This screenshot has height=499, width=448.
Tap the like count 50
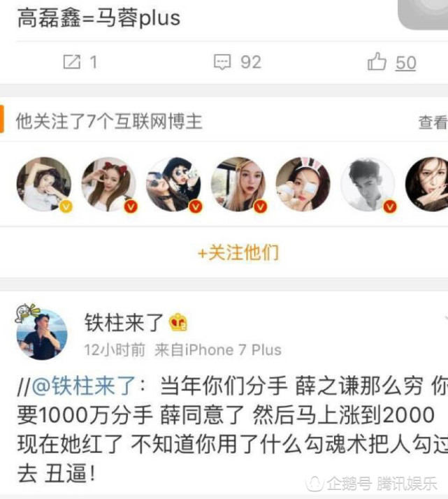click(405, 62)
